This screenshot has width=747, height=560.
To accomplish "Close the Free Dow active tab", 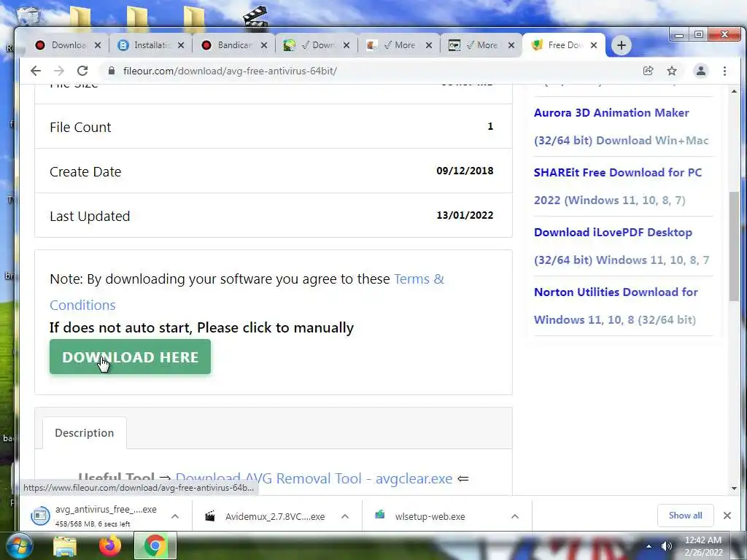I will [x=594, y=45].
